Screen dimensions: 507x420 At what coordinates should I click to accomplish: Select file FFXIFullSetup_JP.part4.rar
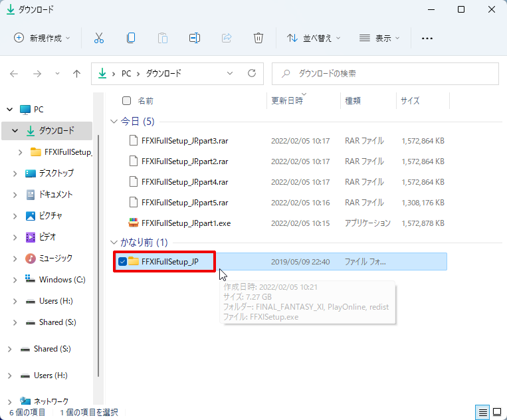(185, 182)
